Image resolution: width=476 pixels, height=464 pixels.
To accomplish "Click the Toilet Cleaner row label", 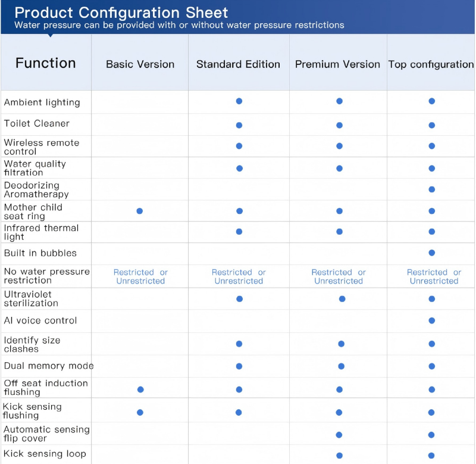I will coord(37,124).
